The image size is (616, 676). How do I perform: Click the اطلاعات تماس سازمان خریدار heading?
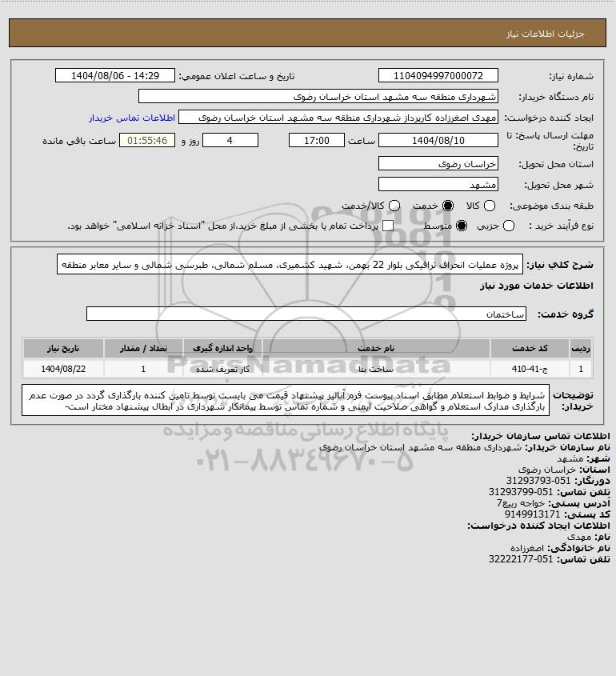tap(541, 436)
